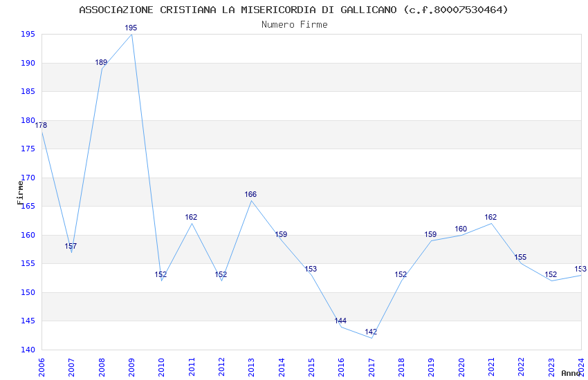Select the data label 157
Image resolution: width=588 pixels, height=380 pixels.
pos(71,246)
